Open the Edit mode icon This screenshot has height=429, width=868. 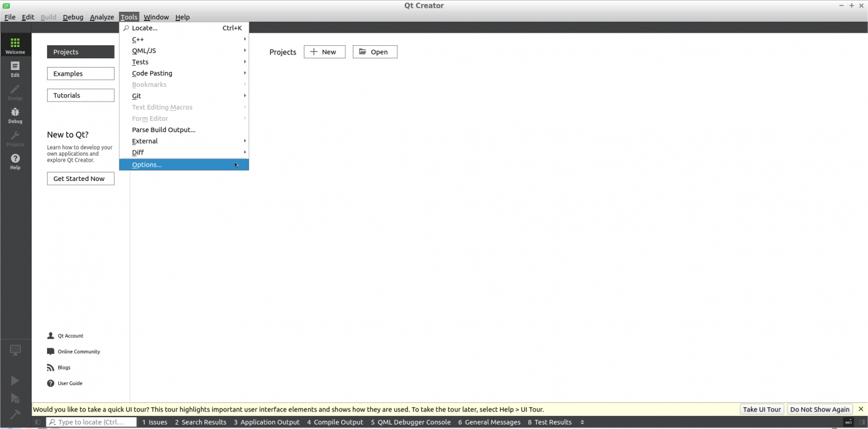coord(15,69)
